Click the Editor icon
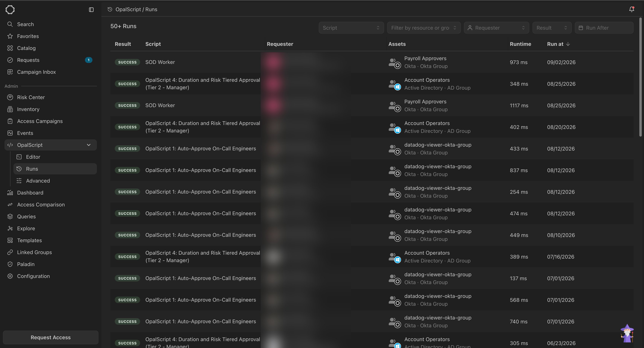 pos(19,157)
